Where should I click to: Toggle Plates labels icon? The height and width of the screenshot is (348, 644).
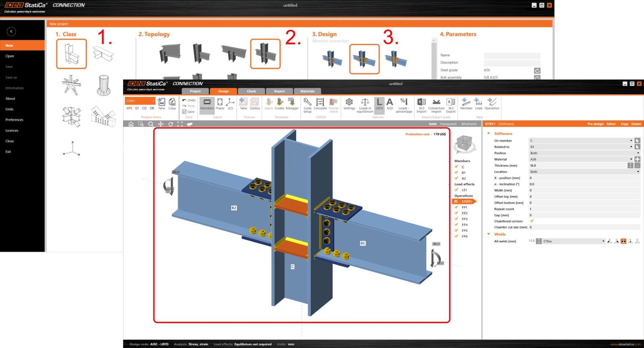(220, 104)
